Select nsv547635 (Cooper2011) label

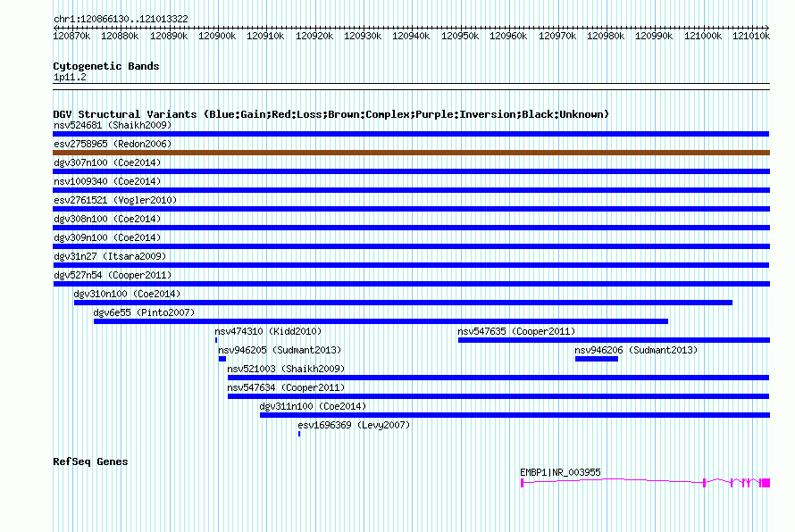pyautogui.click(x=516, y=331)
